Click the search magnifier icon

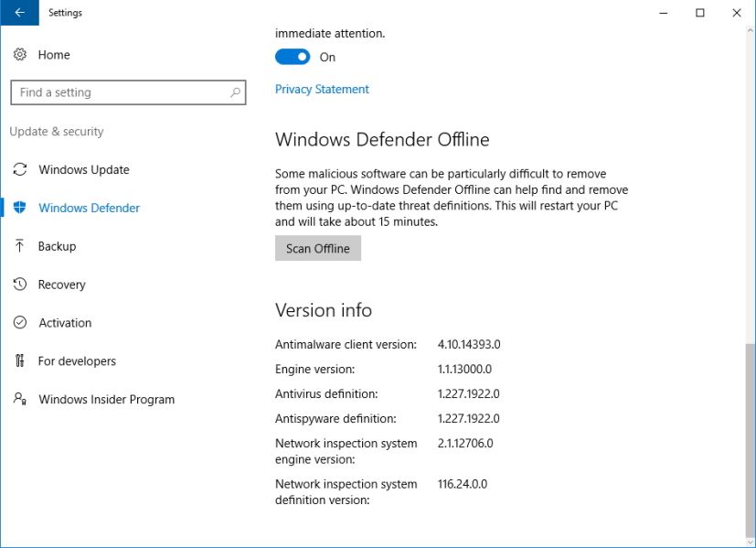pyautogui.click(x=235, y=92)
